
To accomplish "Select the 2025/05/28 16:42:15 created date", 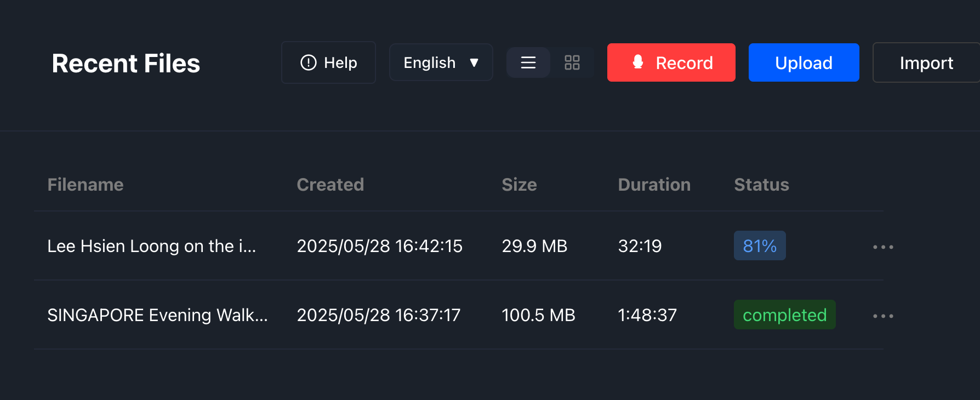I will tap(380, 246).
